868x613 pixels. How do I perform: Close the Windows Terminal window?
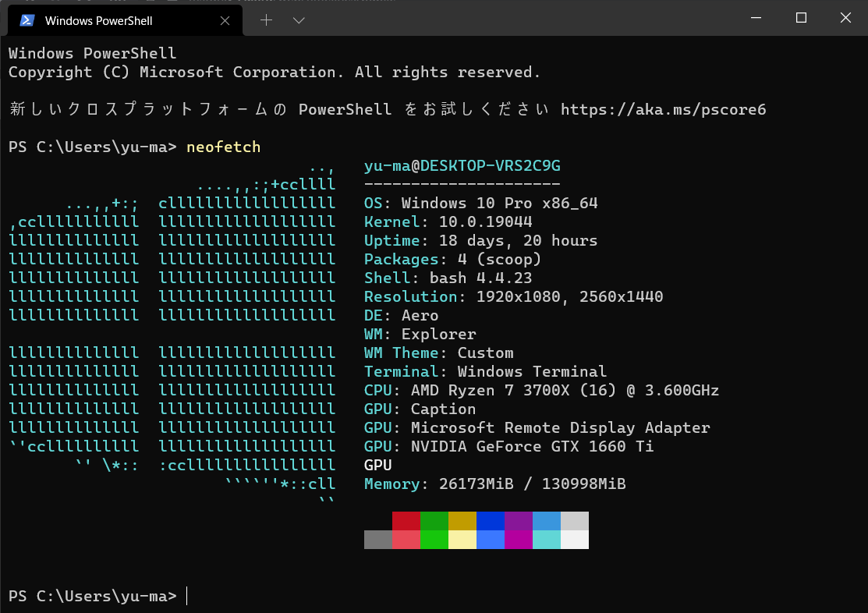[846, 18]
